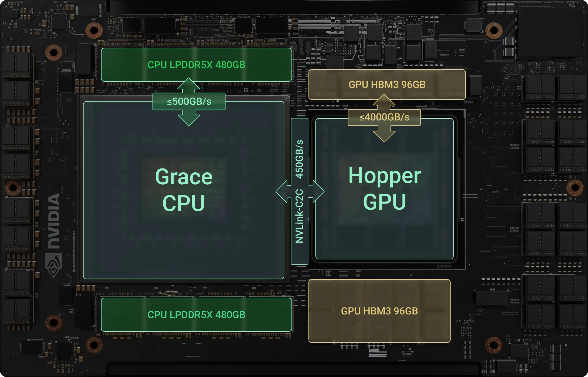This screenshot has width=588, height=377.
Task: Click the NVIDIA eye logo icon
Action: click(x=54, y=265)
